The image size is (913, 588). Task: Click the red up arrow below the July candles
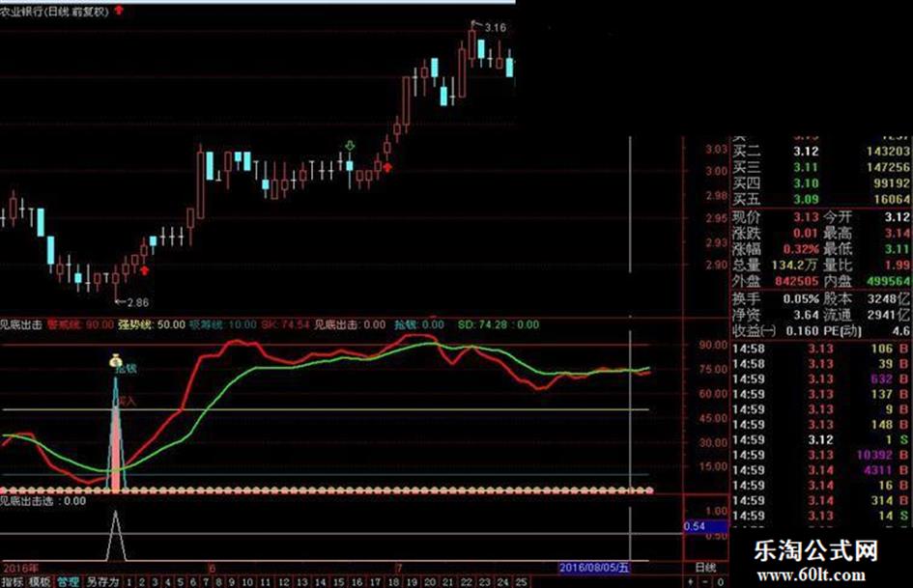coord(387,168)
